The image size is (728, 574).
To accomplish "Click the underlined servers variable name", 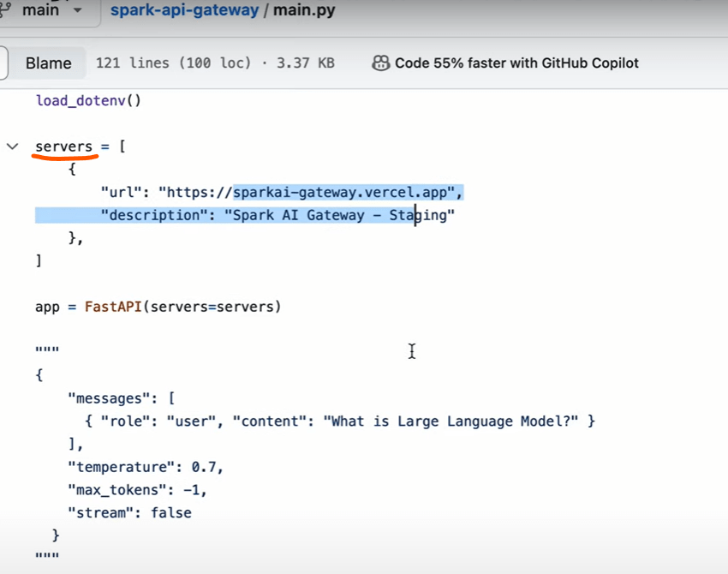I will [x=63, y=146].
